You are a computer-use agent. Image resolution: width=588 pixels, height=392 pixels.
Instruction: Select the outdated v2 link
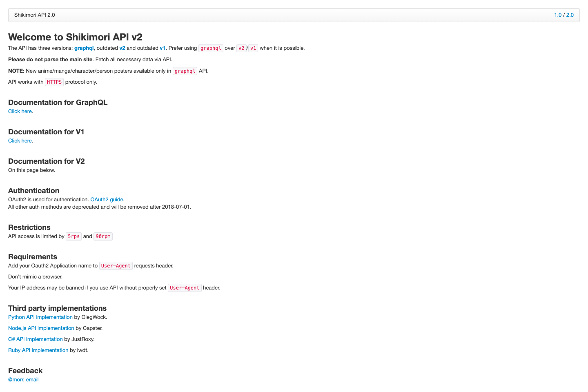point(122,48)
